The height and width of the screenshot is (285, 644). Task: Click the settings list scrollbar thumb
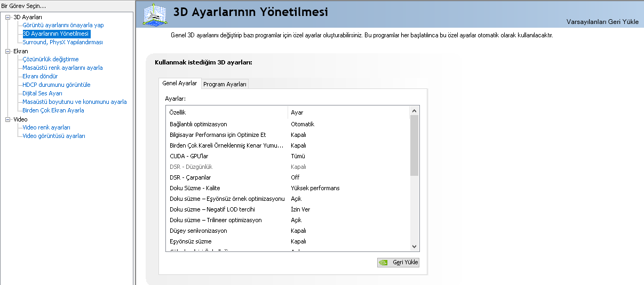(414, 145)
